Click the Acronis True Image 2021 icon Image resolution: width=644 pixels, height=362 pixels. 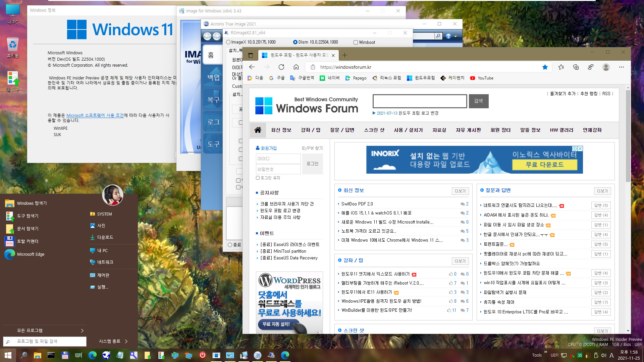click(208, 23)
